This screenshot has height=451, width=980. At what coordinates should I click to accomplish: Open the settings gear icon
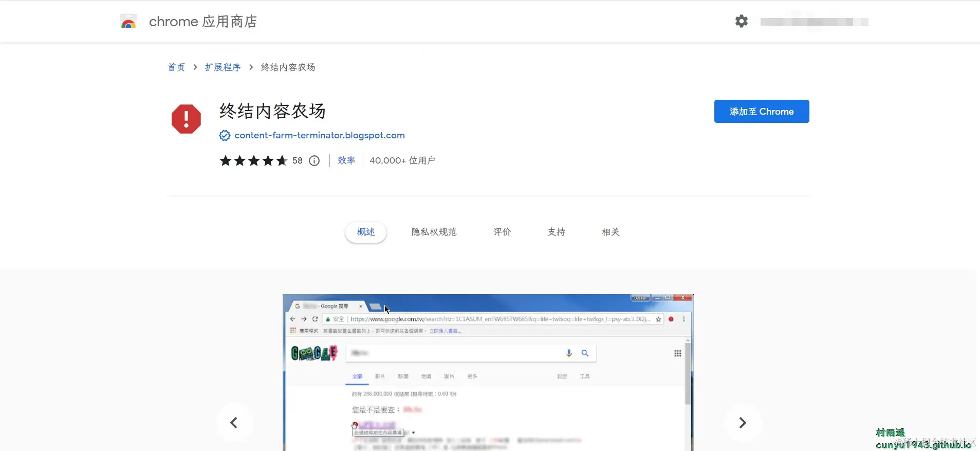pyautogui.click(x=741, y=21)
